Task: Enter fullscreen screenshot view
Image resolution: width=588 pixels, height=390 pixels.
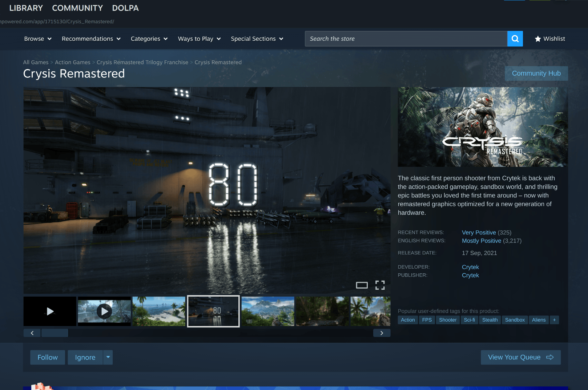Action: tap(380, 285)
